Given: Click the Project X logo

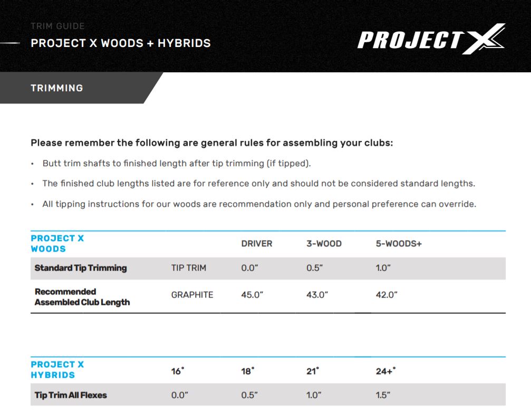Looking at the screenshot, I should (431, 39).
